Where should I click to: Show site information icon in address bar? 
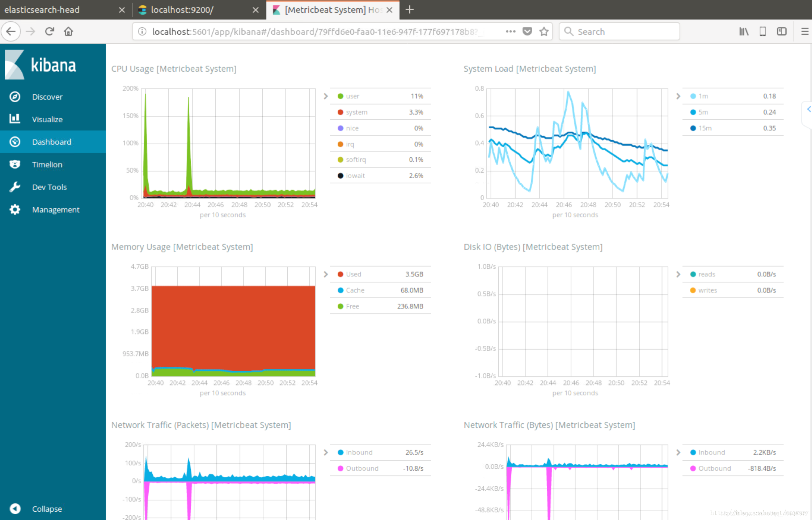coord(142,31)
